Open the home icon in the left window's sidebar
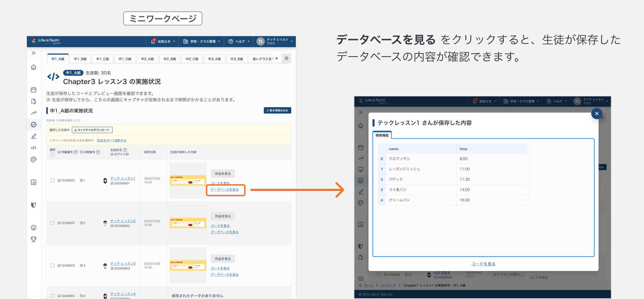This screenshot has width=644, height=299. [x=34, y=67]
